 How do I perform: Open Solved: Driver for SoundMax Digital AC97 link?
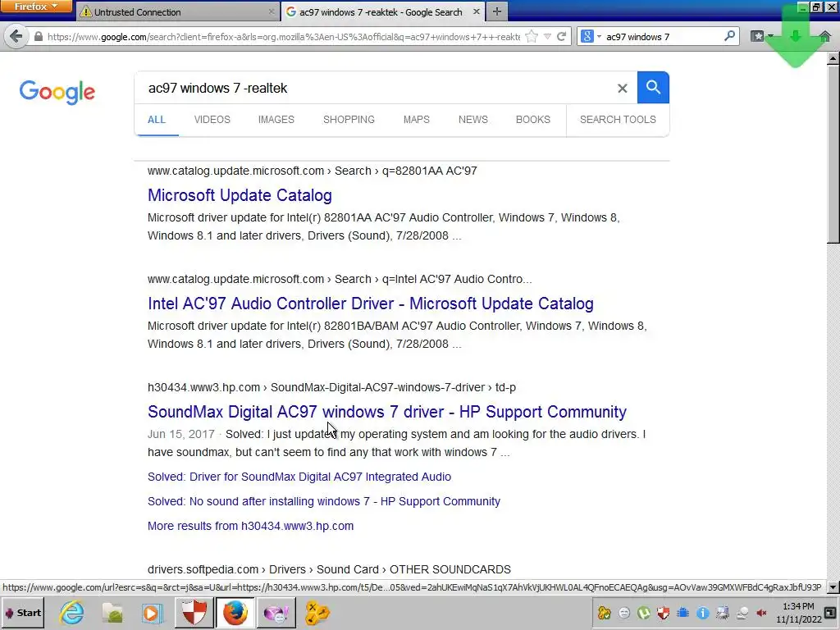[x=299, y=477]
